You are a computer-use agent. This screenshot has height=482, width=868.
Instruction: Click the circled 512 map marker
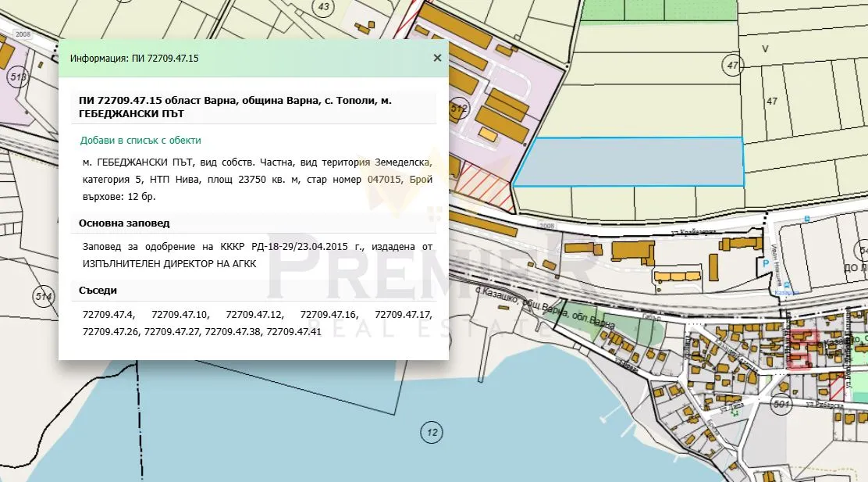click(459, 109)
